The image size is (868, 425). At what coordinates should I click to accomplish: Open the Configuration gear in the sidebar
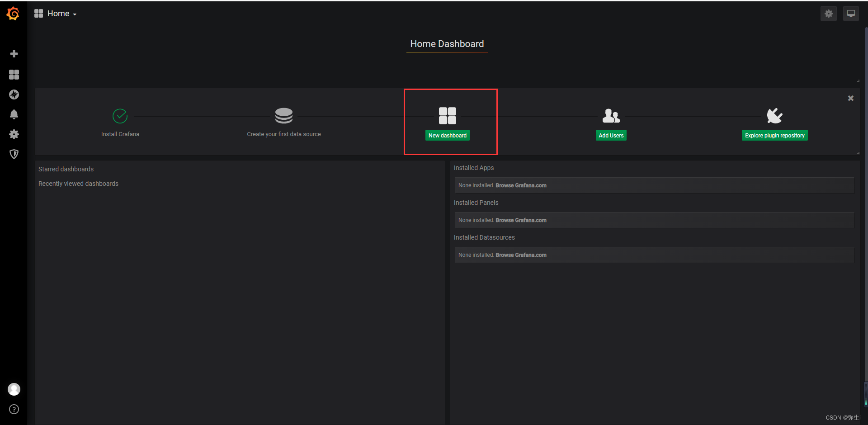[14, 134]
